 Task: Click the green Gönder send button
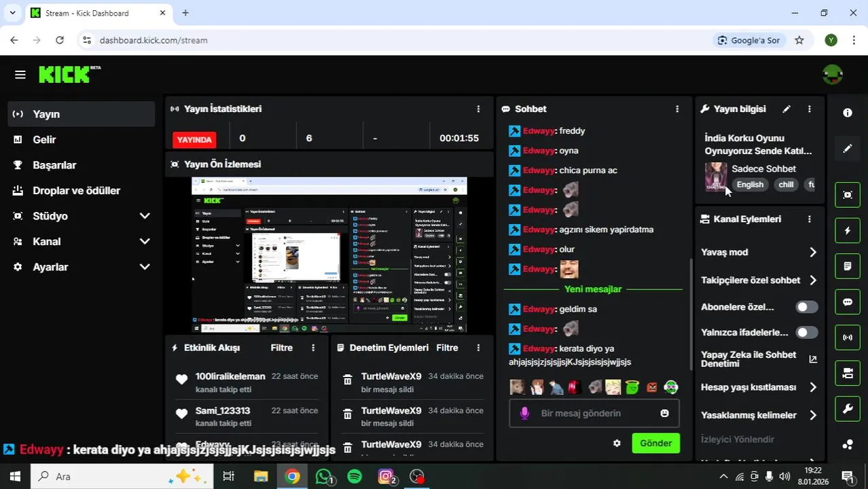[655, 443]
